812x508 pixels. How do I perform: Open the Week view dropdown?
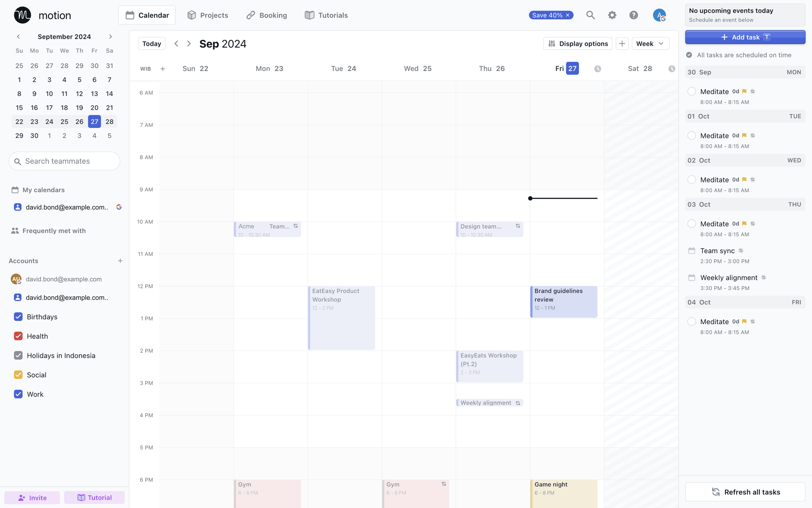coord(650,44)
